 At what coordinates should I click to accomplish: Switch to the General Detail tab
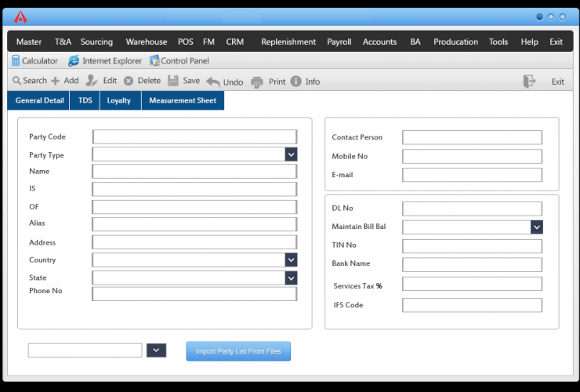[x=38, y=100]
